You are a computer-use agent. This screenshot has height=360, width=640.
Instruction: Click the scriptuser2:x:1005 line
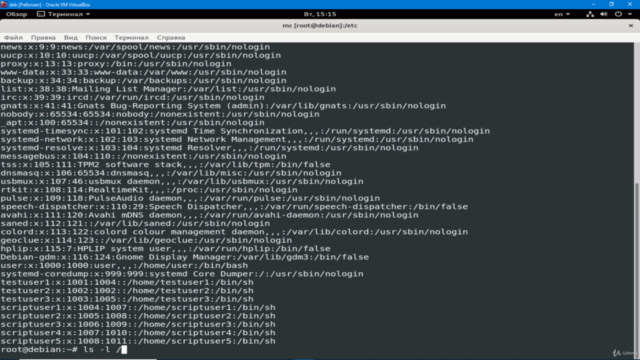click(138, 316)
